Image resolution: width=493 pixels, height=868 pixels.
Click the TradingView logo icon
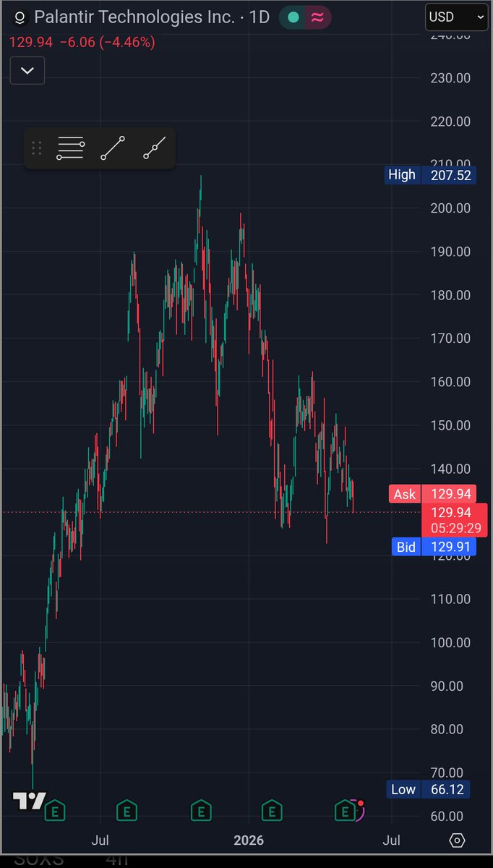pyautogui.click(x=30, y=801)
